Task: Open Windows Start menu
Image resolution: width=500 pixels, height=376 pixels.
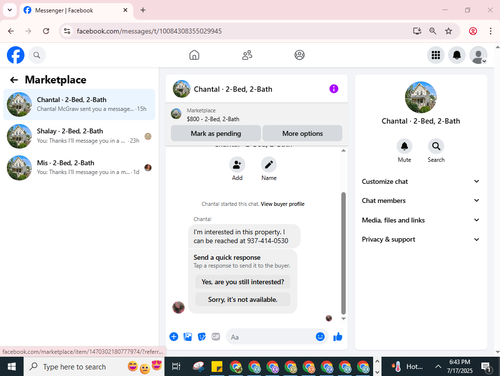Action: (12, 367)
